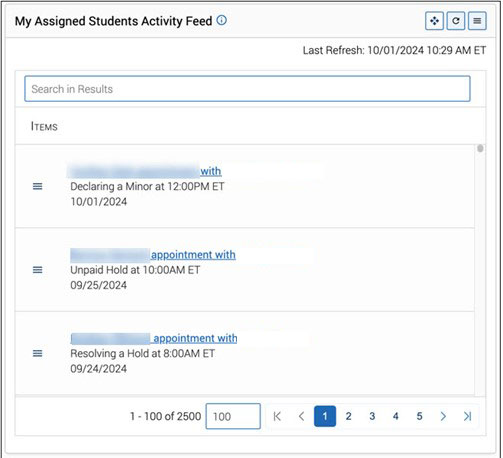This screenshot has width=503, height=458.
Task: Focus the Search in Results field
Action: [x=247, y=89]
